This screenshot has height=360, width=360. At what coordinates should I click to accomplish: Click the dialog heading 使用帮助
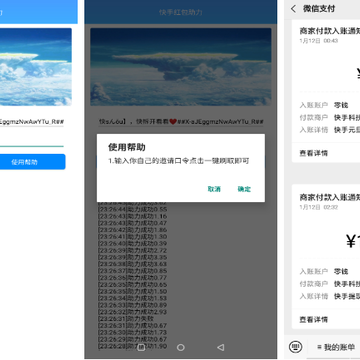(127, 147)
